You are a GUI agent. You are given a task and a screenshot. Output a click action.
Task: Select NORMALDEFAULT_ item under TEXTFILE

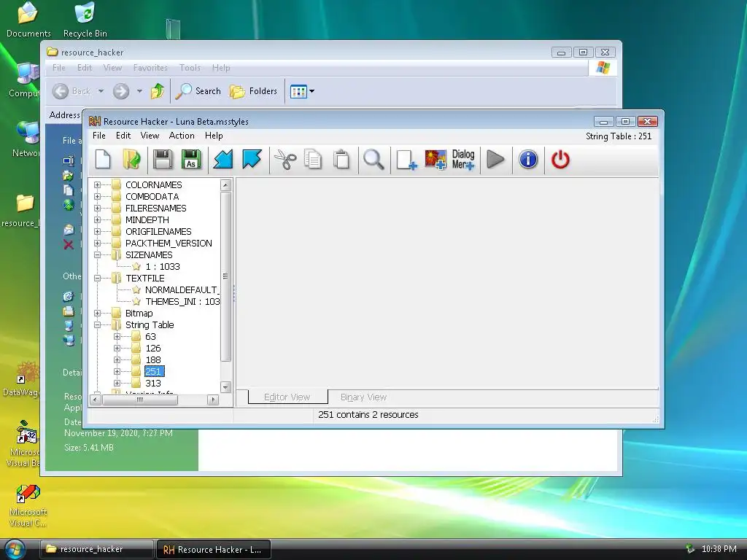click(x=182, y=289)
